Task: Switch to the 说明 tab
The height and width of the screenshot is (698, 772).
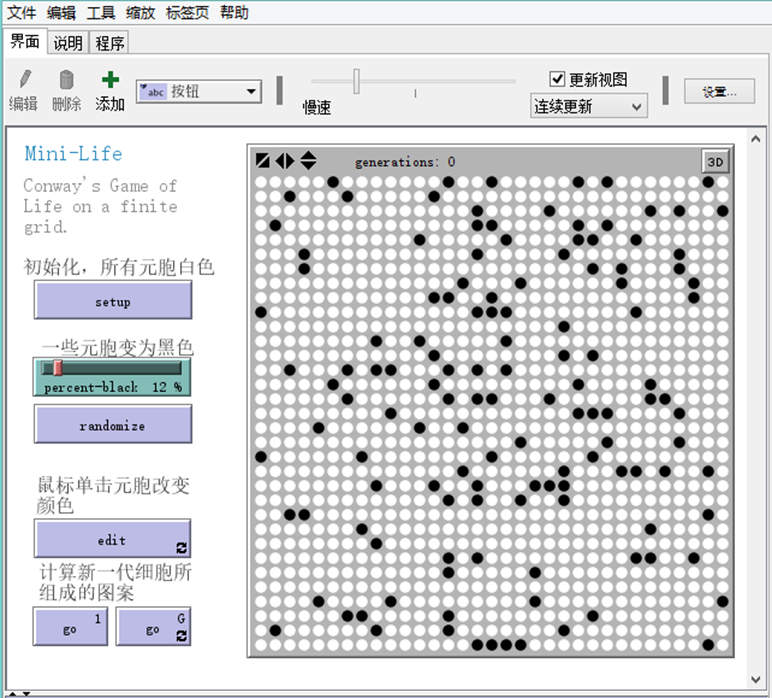Action: pyautogui.click(x=68, y=43)
